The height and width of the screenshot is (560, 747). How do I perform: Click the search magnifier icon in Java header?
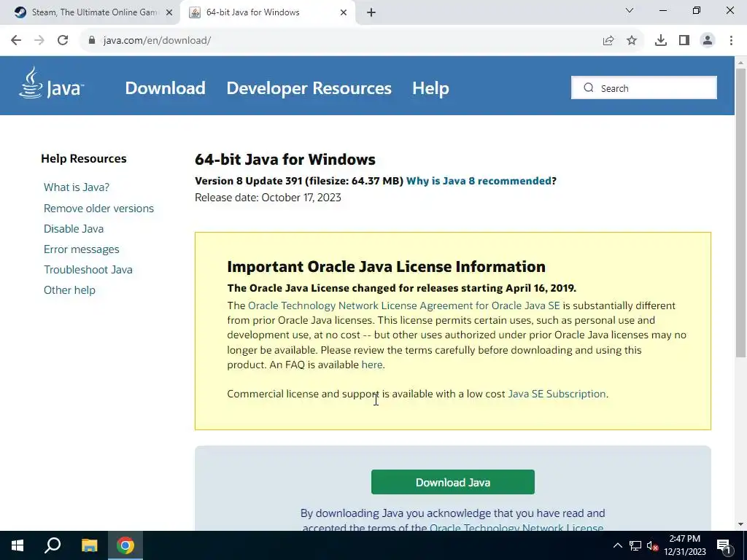(x=589, y=87)
